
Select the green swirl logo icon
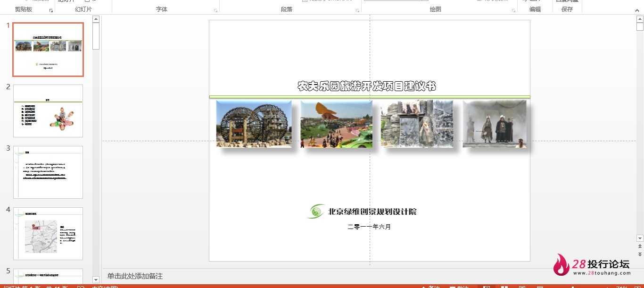pos(315,211)
